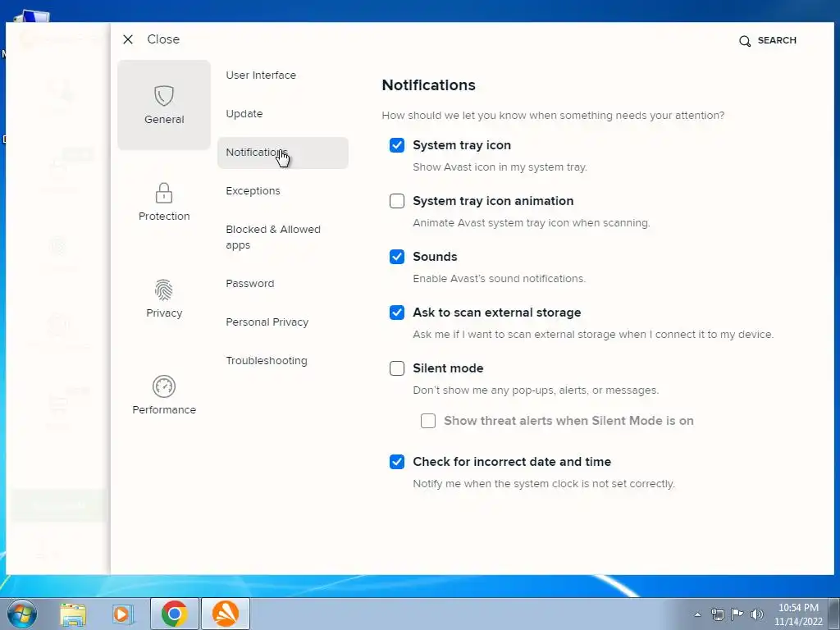
Task: Open the Personal Privacy section
Action: point(267,322)
